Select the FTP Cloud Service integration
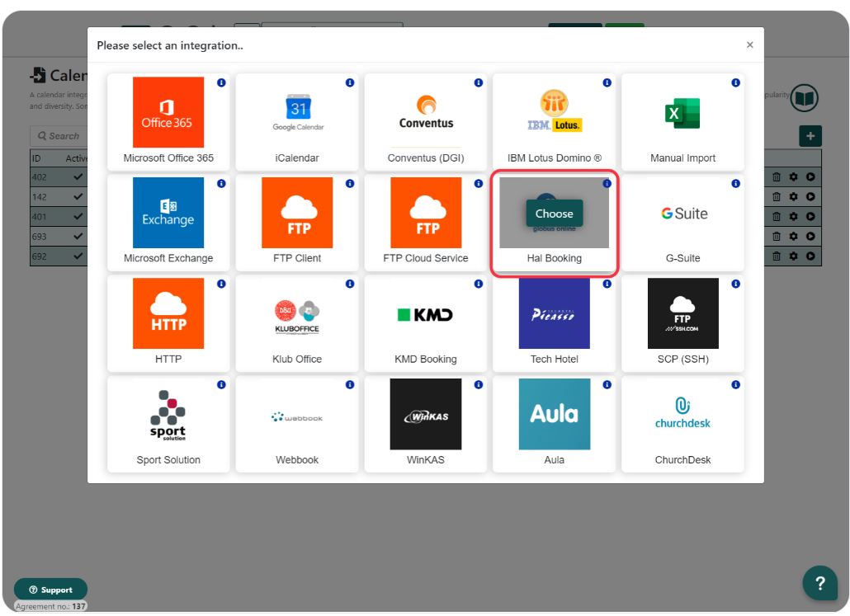Image resolution: width=850 pixels, height=616 pixels. coord(426,222)
